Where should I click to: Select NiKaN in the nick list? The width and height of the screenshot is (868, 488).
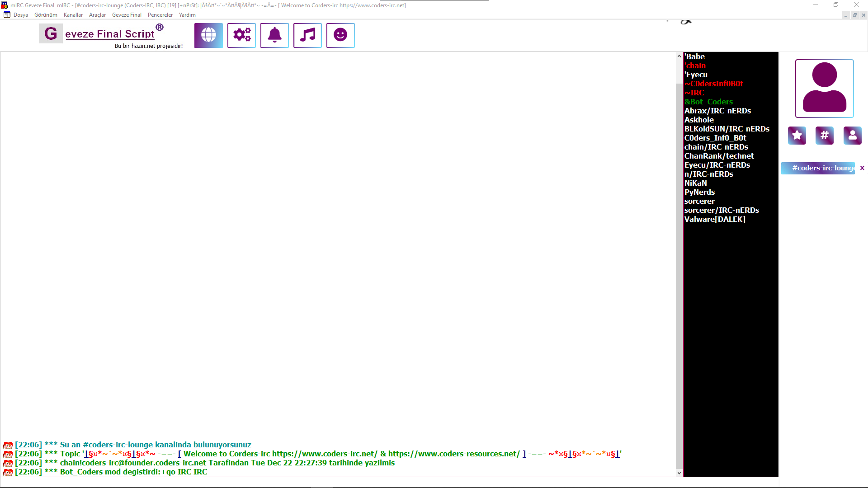(x=695, y=183)
